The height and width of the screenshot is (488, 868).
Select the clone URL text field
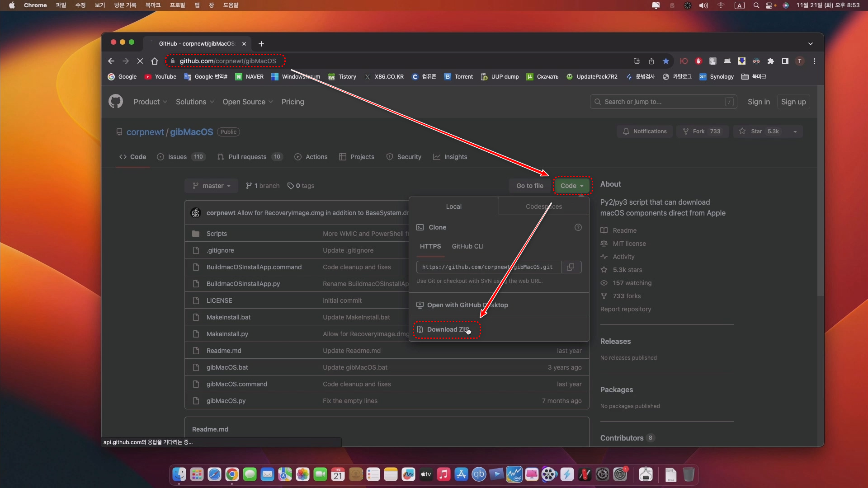[488, 267]
